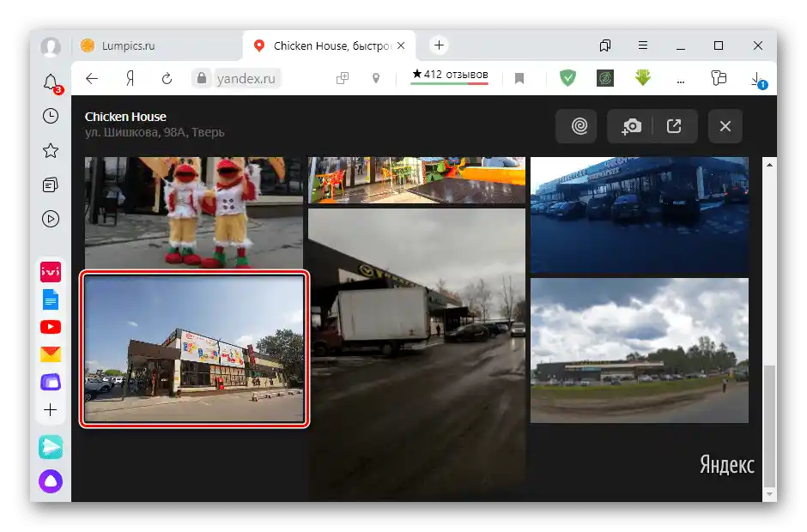Launch the ivi app from sidebar
807x532 pixels.
tap(51, 272)
